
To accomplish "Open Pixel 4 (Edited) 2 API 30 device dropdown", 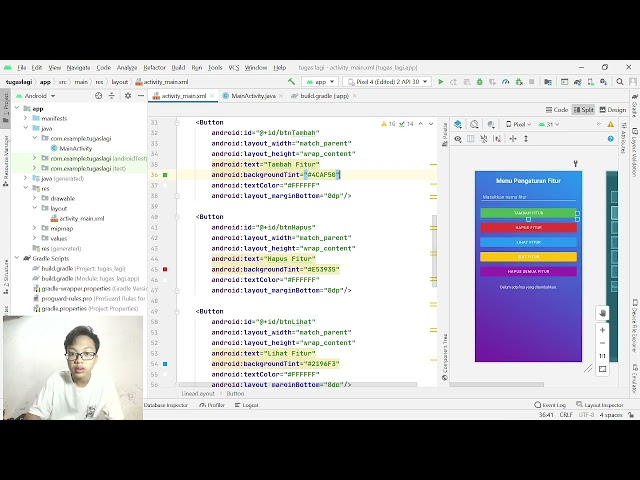I will click(x=387, y=82).
